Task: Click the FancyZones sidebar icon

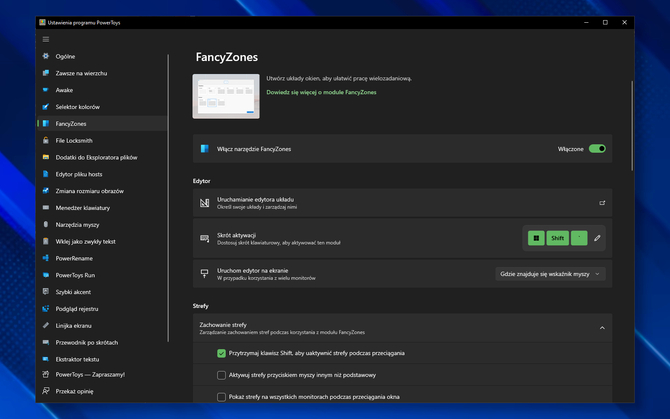Action: coord(46,123)
